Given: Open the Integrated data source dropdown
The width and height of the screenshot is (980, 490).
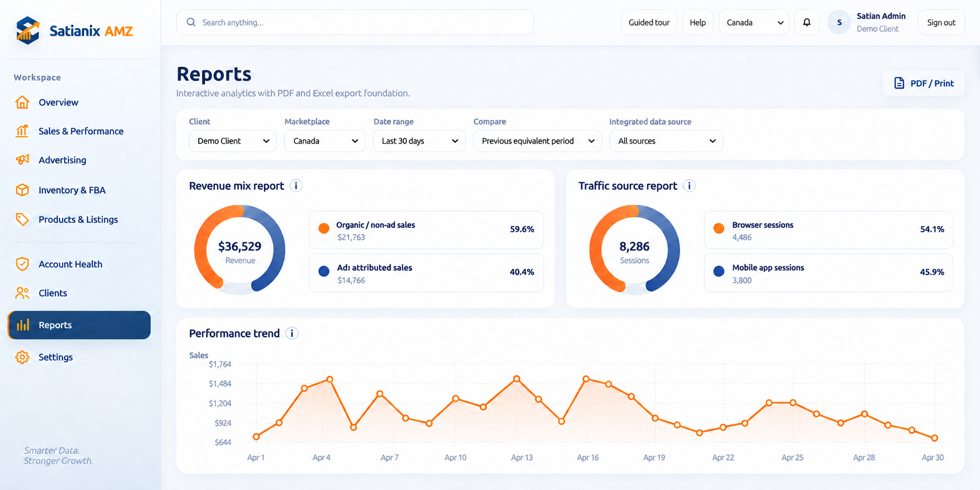Looking at the screenshot, I should coord(666,141).
